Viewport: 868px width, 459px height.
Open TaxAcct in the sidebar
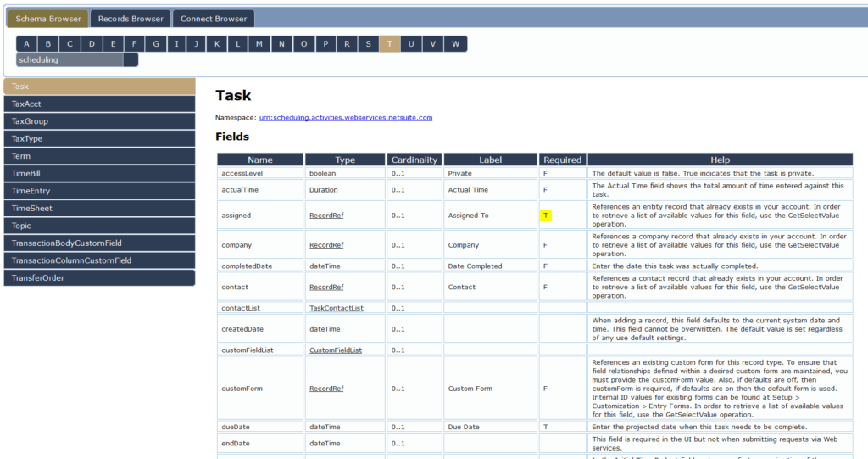point(100,104)
